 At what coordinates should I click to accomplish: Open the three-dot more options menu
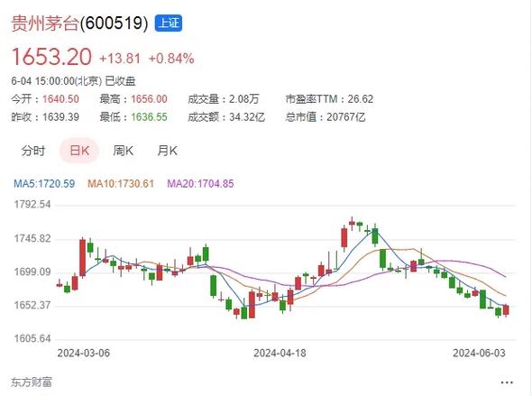[x=507, y=382]
